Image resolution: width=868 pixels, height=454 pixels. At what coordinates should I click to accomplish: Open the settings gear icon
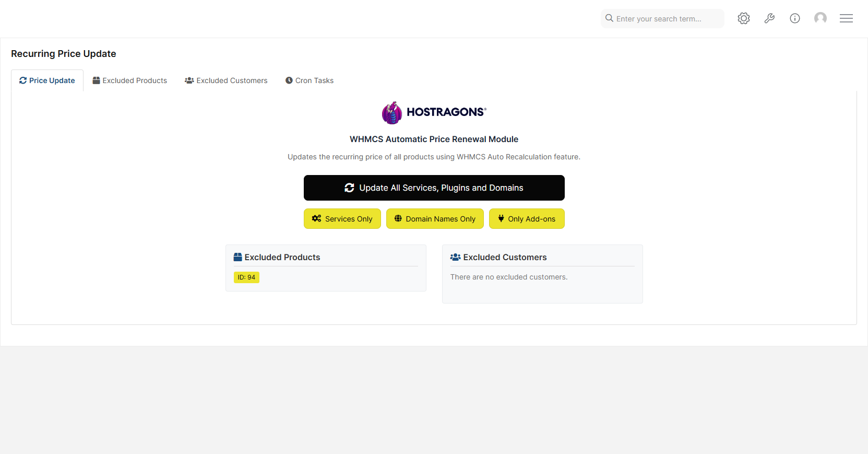(743, 18)
